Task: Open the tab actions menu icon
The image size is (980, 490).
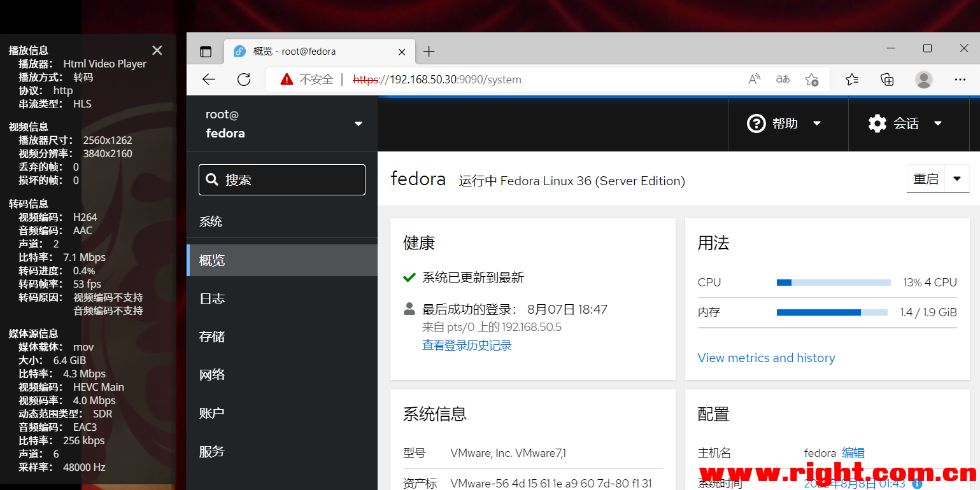Action: click(205, 52)
